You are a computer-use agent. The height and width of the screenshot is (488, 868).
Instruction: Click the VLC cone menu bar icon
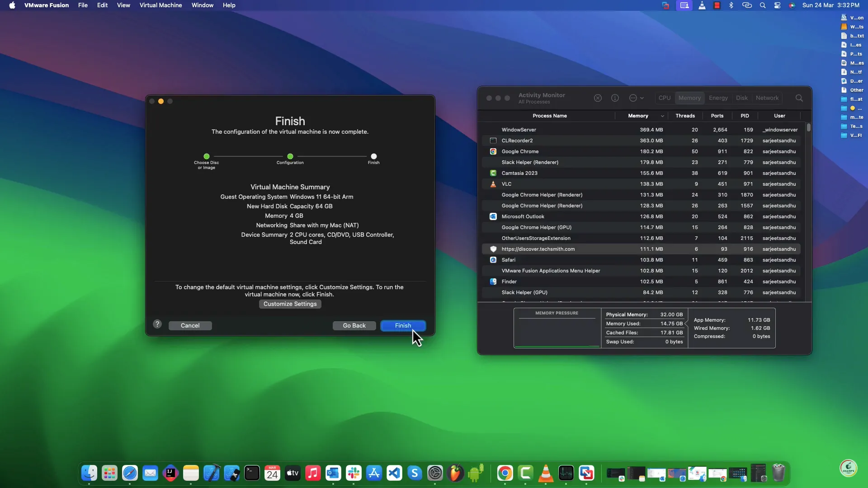702,5
